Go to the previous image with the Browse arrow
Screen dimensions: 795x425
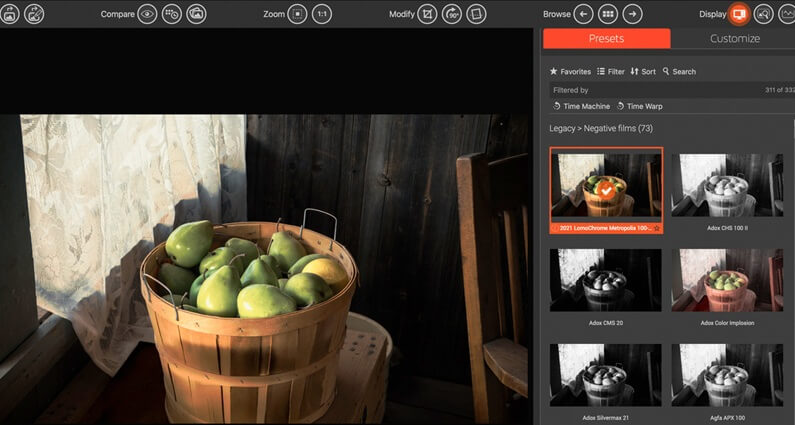tap(583, 14)
